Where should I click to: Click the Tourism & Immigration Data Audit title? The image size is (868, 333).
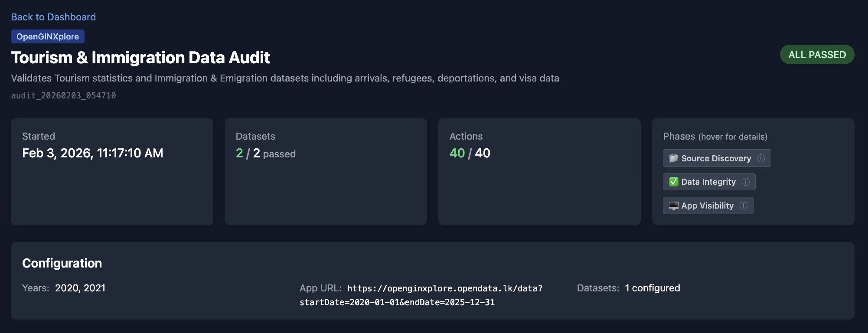pyautogui.click(x=140, y=58)
